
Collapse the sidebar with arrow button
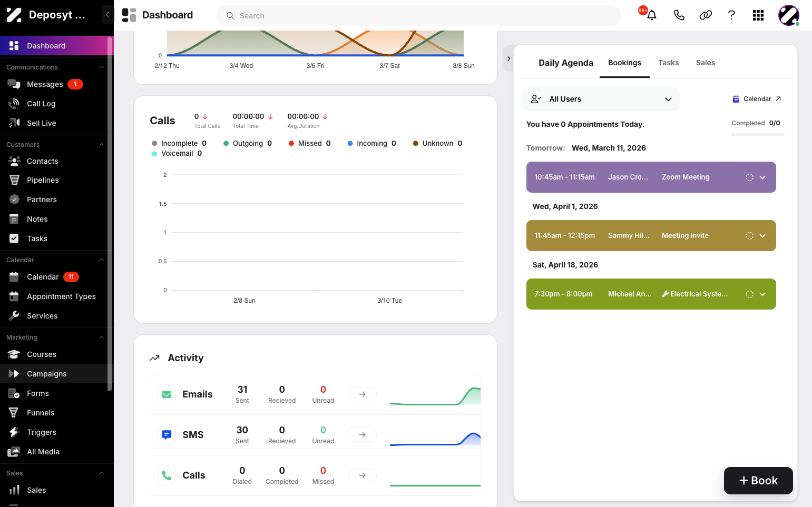(107, 15)
